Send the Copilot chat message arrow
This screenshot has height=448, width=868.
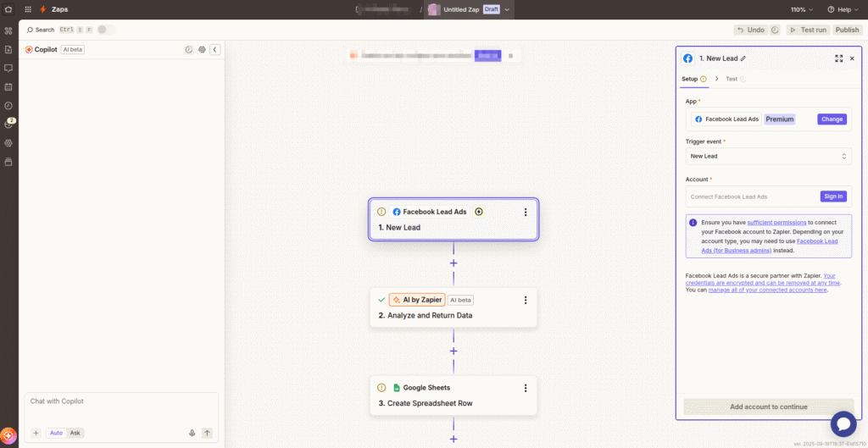(207, 433)
